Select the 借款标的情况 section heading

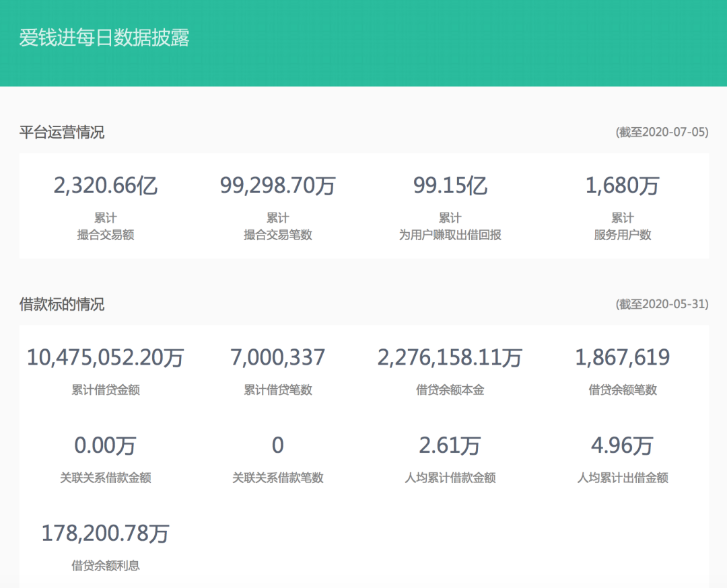(x=62, y=305)
